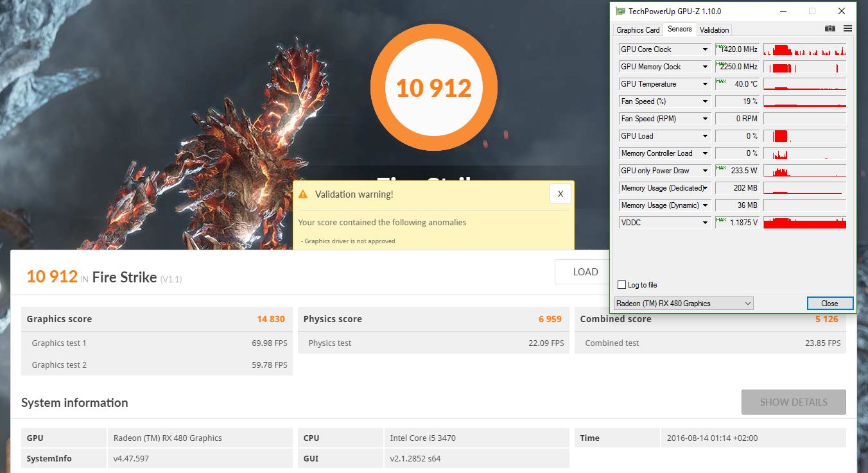Click the Combined score 5 126 value
Image resolution: width=868 pixels, height=473 pixels.
coord(827,319)
